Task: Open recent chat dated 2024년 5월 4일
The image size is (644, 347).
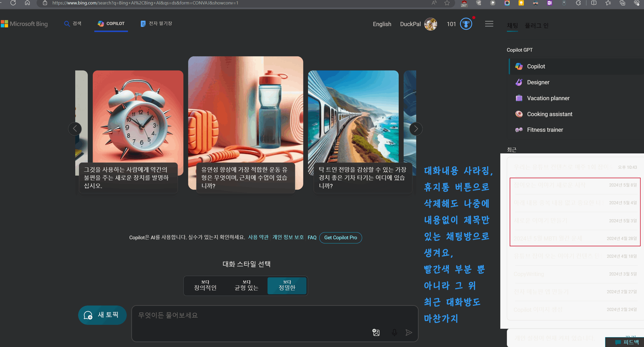Action: (575, 203)
